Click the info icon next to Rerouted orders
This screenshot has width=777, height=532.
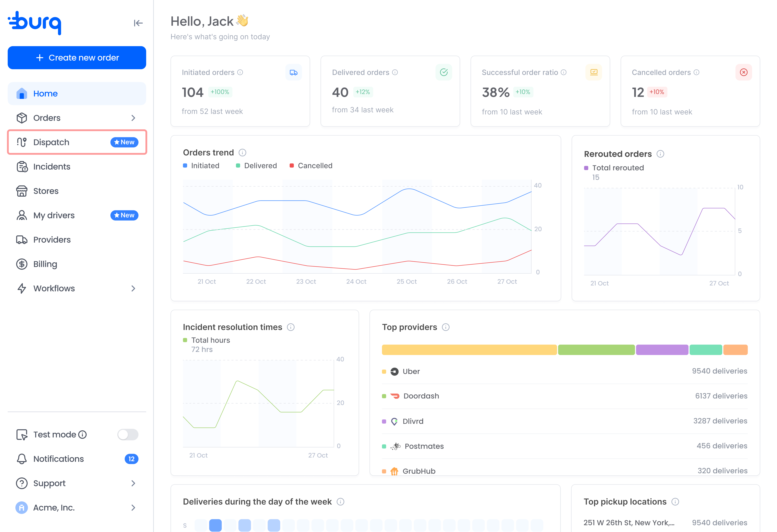tap(660, 154)
